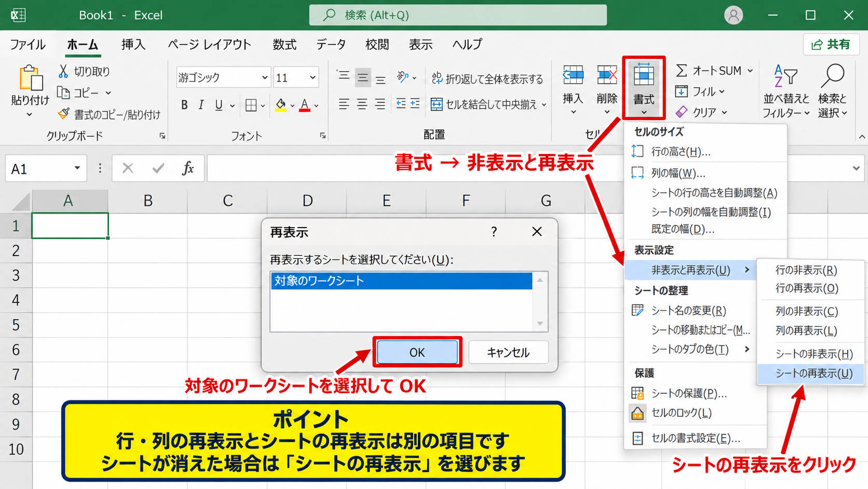Image resolution: width=868 pixels, height=489 pixels.
Task: Click the Fill Color paint bucket swatch
Action: (x=281, y=105)
